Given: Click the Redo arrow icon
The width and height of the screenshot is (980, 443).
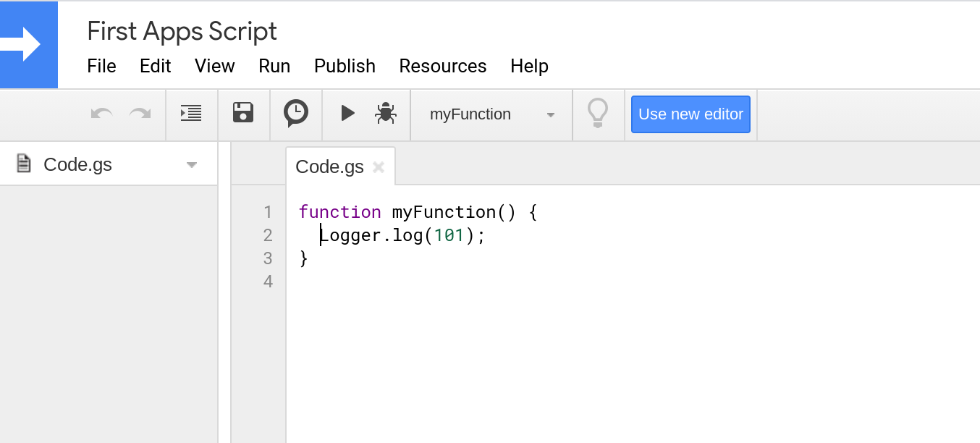Looking at the screenshot, I should 140,114.
